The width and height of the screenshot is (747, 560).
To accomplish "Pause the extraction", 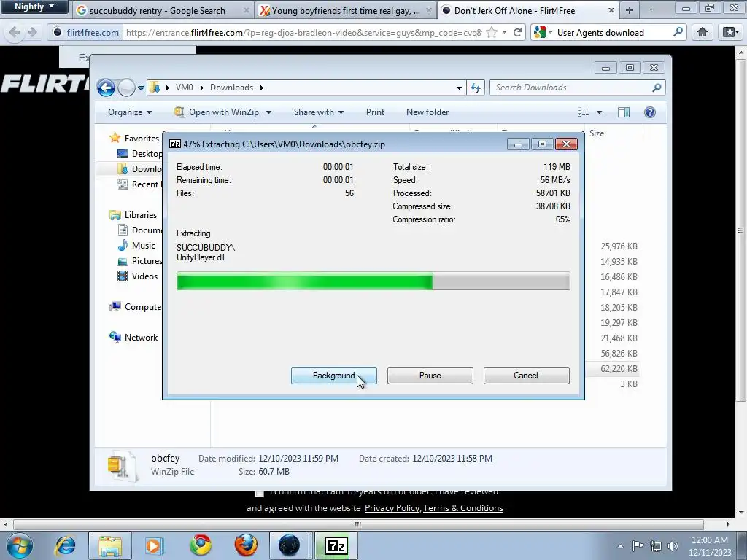I will click(430, 376).
